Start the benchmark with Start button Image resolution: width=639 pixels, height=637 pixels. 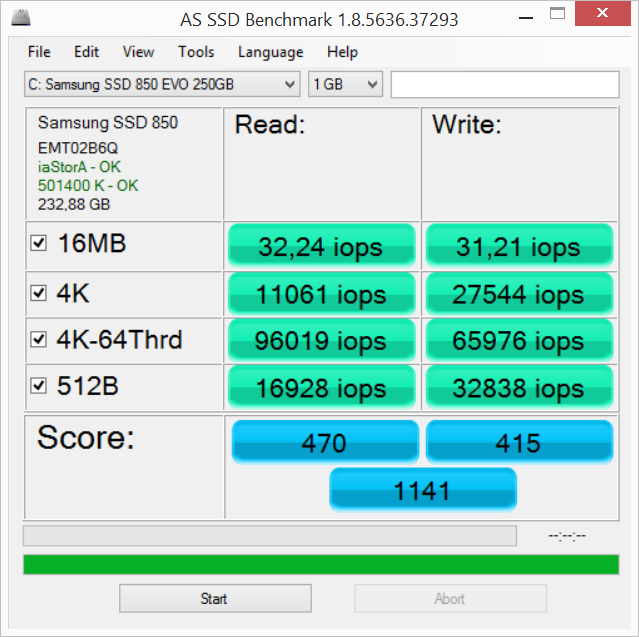tap(215, 598)
